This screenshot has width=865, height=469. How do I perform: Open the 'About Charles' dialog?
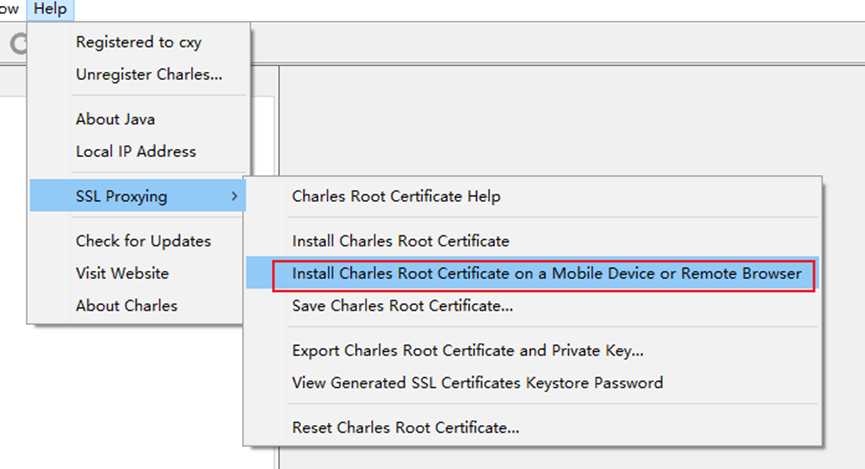126,305
